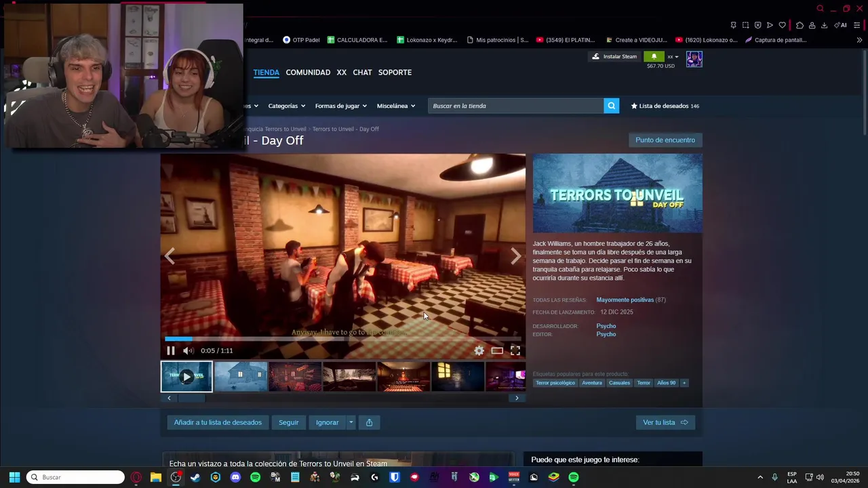The width and height of the screenshot is (868, 488).
Task: Open the Captura de pantall... bookmark
Action: tap(776, 40)
